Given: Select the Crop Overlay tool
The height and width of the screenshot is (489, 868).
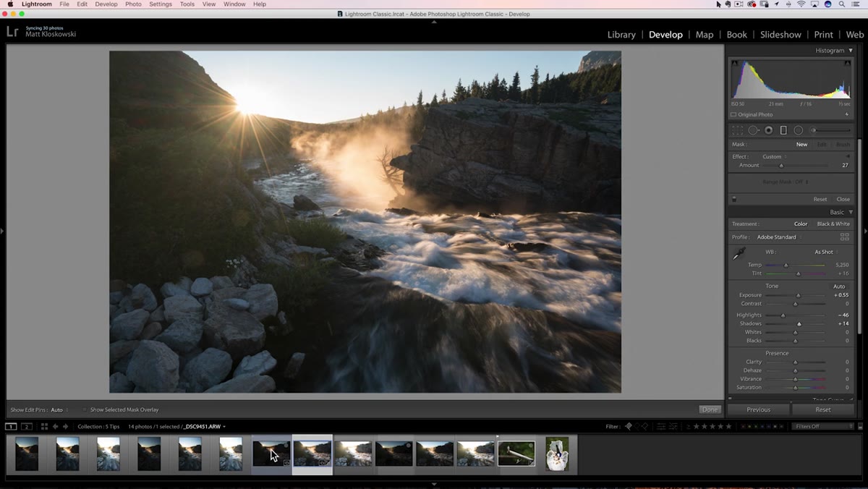Looking at the screenshot, I should pyautogui.click(x=737, y=130).
